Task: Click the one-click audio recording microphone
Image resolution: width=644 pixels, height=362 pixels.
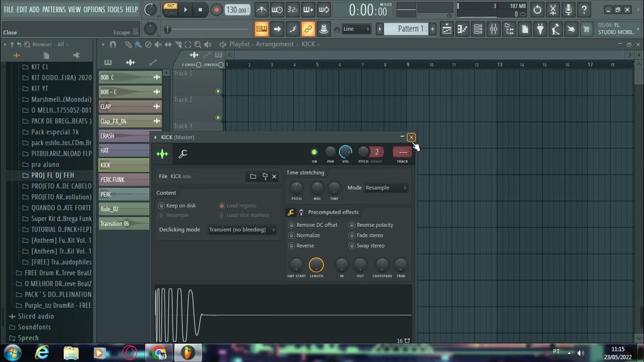Action: [569, 10]
